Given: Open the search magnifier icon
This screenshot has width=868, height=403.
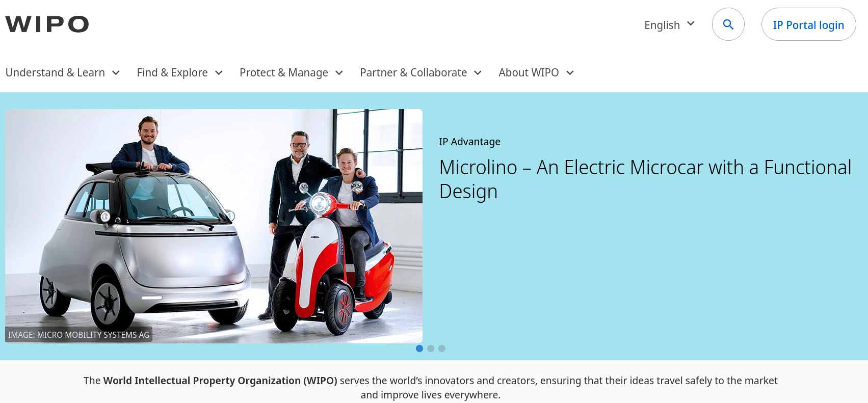Looking at the screenshot, I should pos(728,24).
